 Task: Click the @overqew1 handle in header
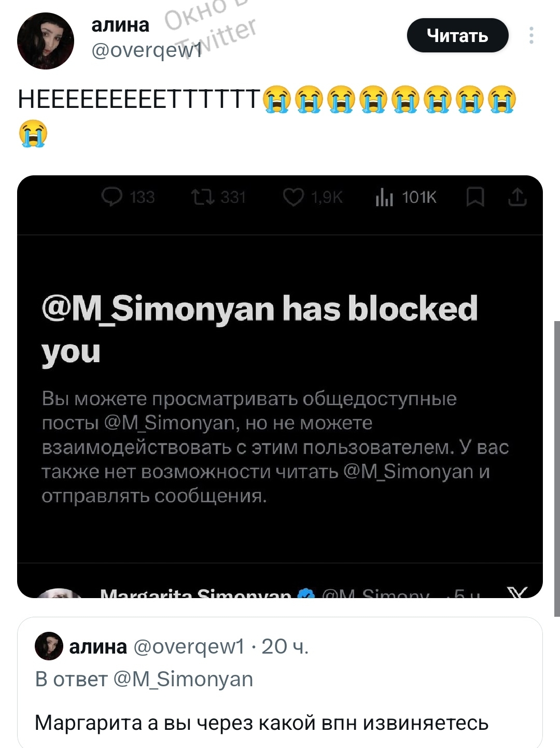coord(146,50)
